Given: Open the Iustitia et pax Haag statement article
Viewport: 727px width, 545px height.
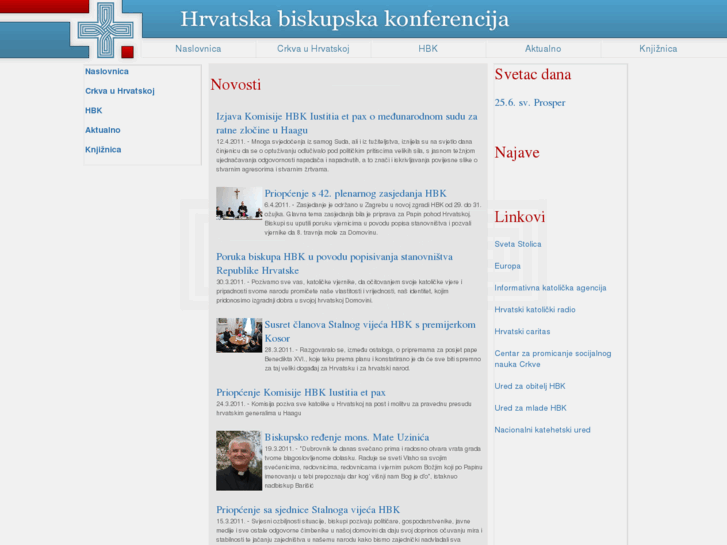Looking at the screenshot, I should pos(346,123).
